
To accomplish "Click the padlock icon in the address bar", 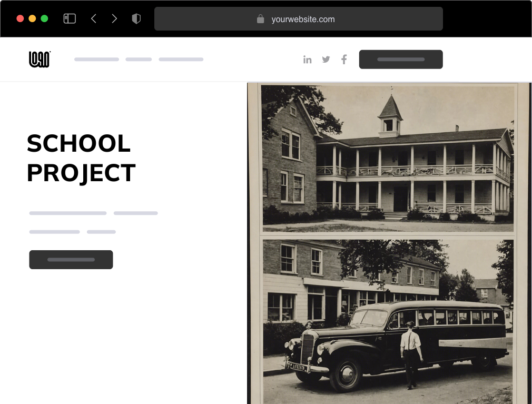I will pyautogui.click(x=260, y=19).
